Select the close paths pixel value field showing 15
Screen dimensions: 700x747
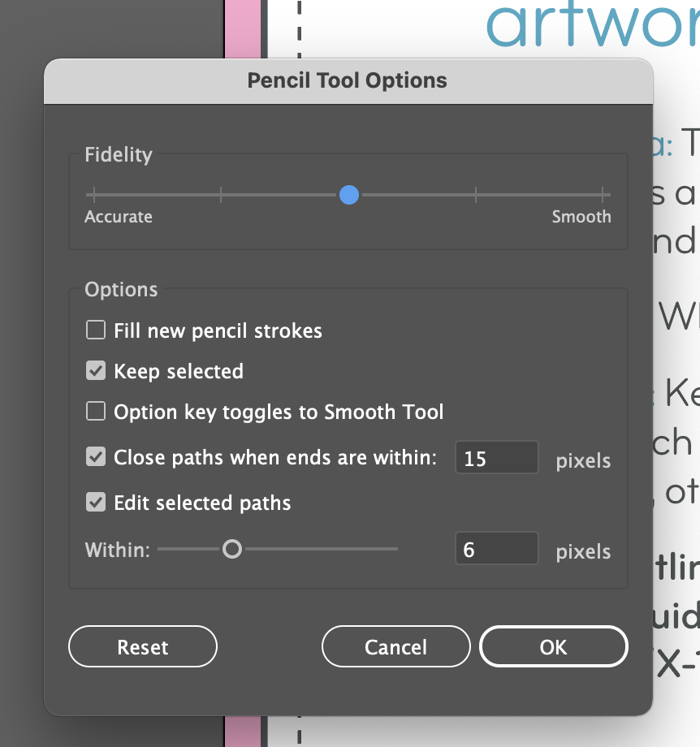coord(496,458)
